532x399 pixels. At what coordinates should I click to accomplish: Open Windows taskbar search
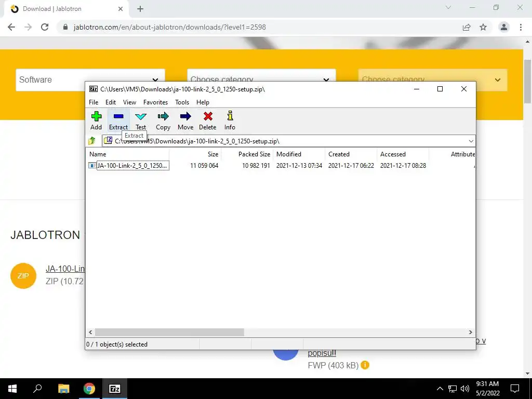[37, 389]
